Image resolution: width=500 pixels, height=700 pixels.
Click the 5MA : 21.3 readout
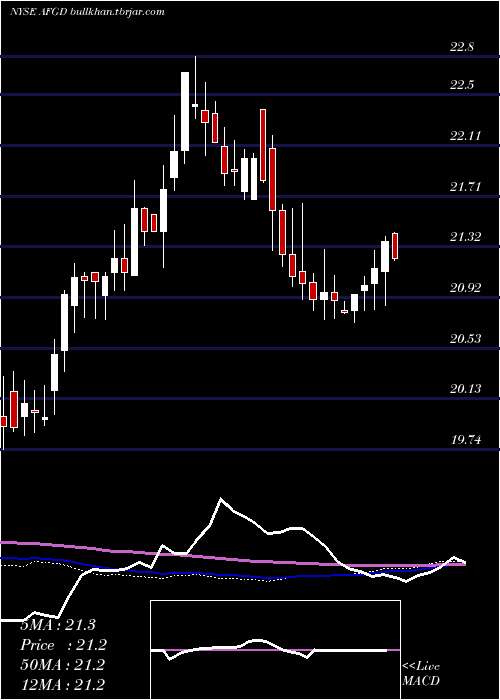pyautogui.click(x=58, y=625)
